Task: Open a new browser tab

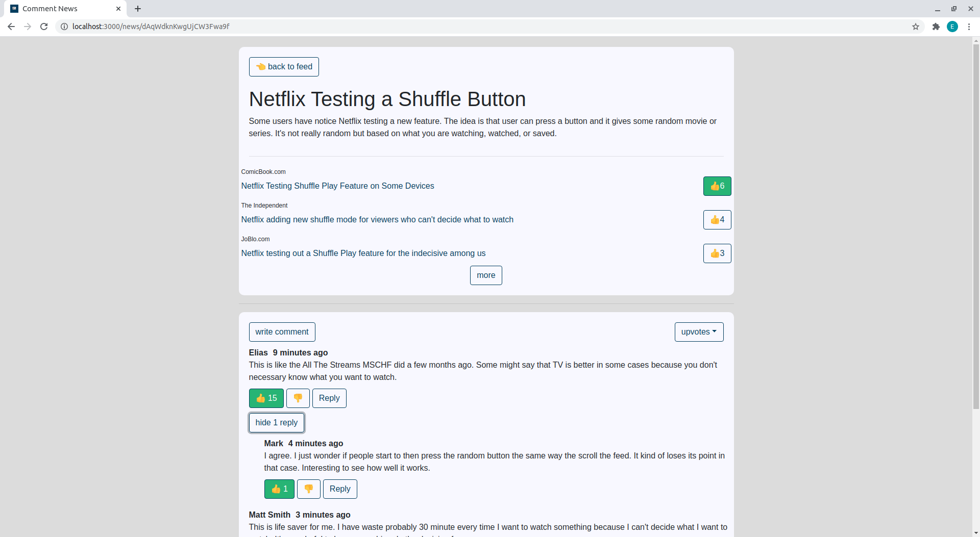Action: point(138,9)
